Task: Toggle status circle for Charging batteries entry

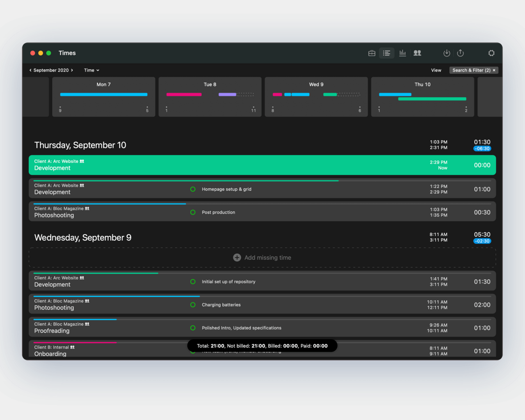Action: click(193, 305)
